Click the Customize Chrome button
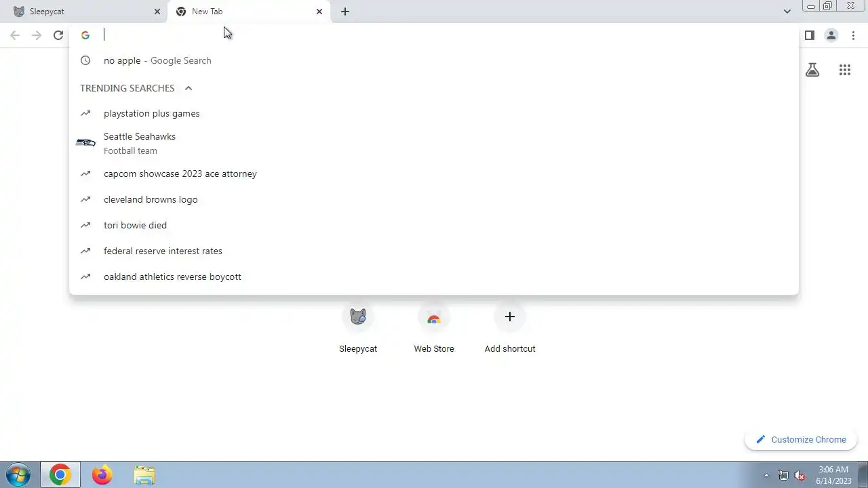The width and height of the screenshot is (868, 488). 801,439
